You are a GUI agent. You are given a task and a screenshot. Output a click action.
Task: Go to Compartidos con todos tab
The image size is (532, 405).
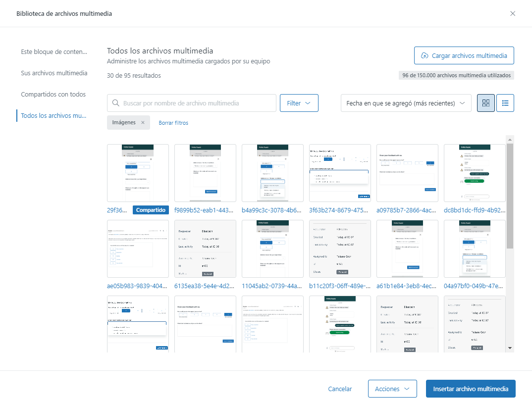pyautogui.click(x=53, y=94)
